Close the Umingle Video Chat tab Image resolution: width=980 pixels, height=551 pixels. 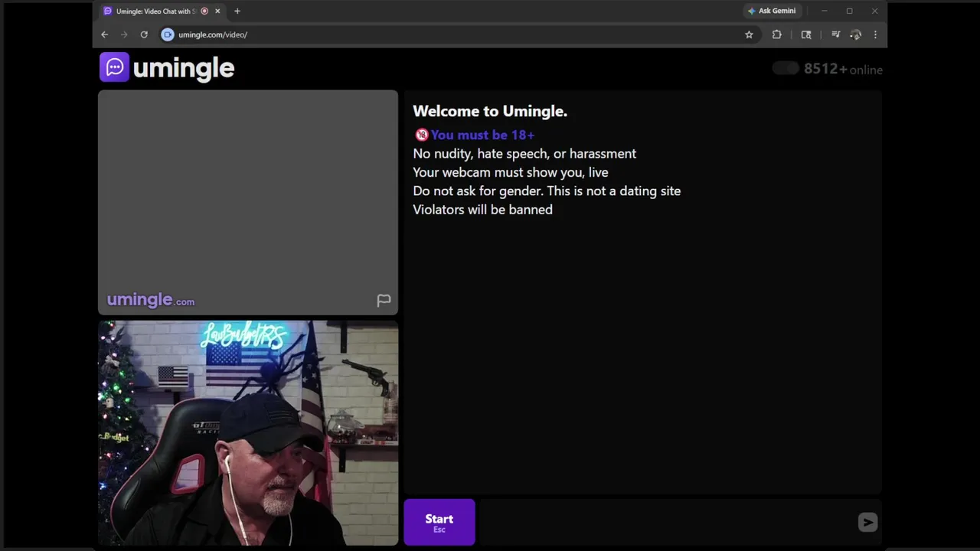[217, 11]
